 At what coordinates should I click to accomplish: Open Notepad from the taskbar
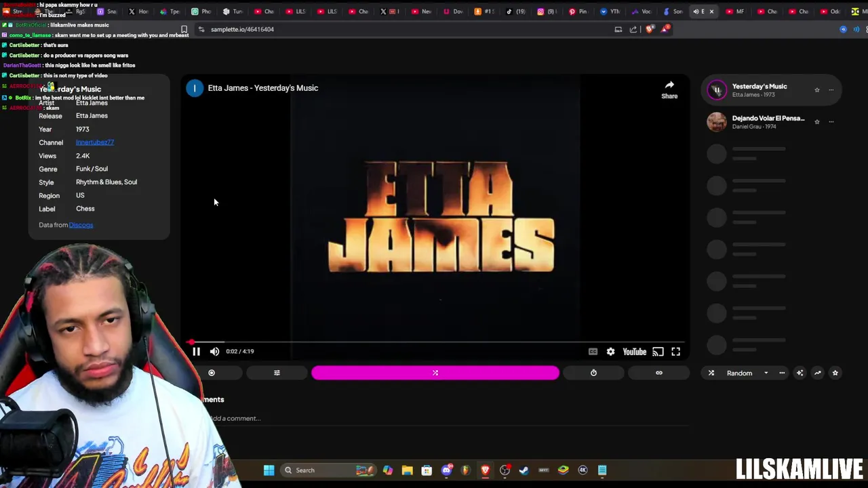coord(602,470)
